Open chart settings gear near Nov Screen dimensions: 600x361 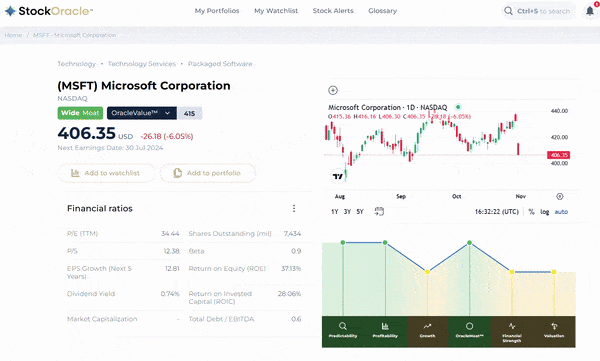[x=559, y=196]
